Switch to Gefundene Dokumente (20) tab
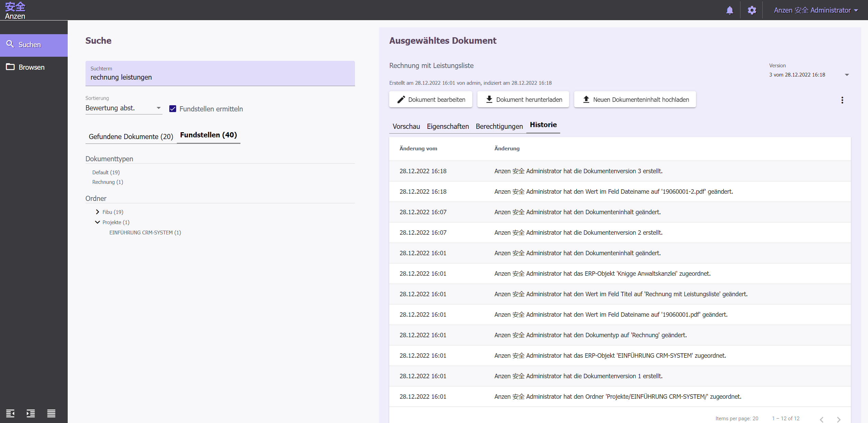The image size is (868, 423). (131, 136)
